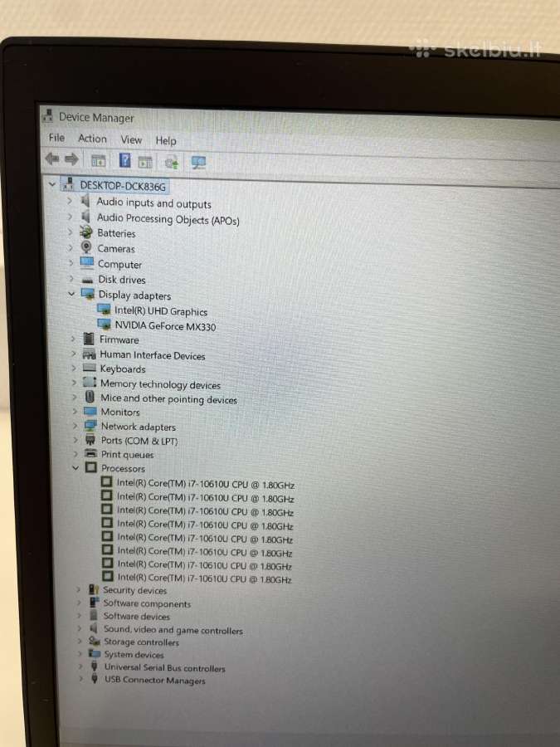Select the first i7-10610U processor entry
Image resolution: width=560 pixels, height=747 pixels.
[x=206, y=484]
